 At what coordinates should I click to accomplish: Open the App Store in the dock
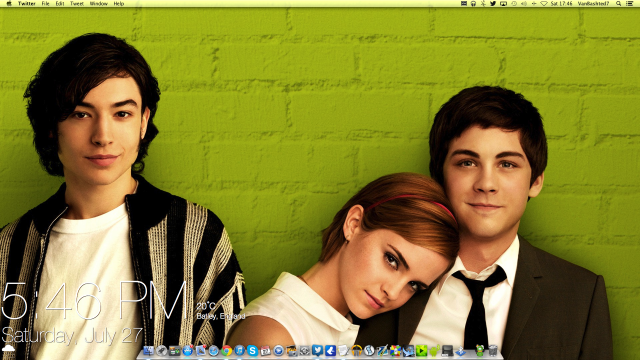point(188,351)
